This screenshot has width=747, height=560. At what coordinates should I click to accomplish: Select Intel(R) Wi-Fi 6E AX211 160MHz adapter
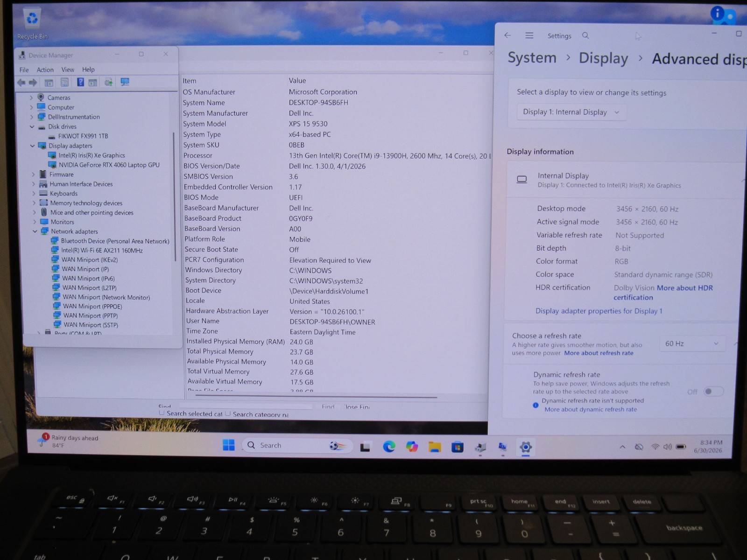pyautogui.click(x=98, y=250)
